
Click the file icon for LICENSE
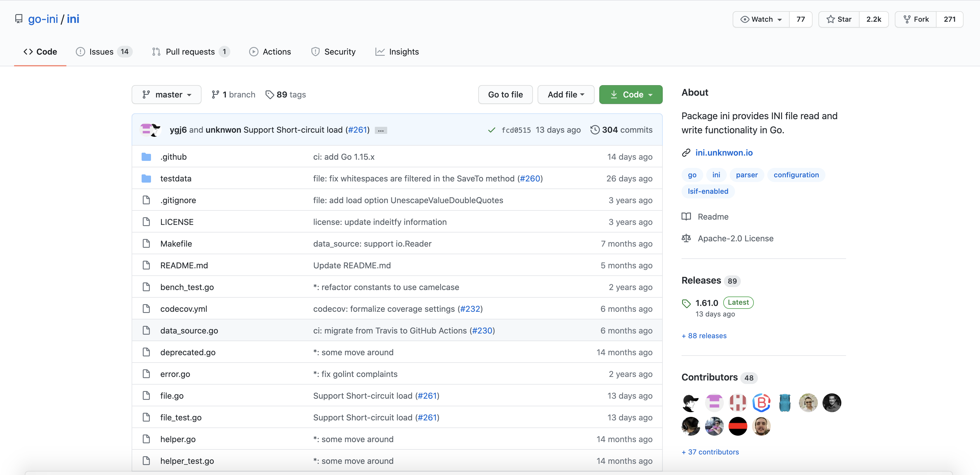(x=147, y=222)
